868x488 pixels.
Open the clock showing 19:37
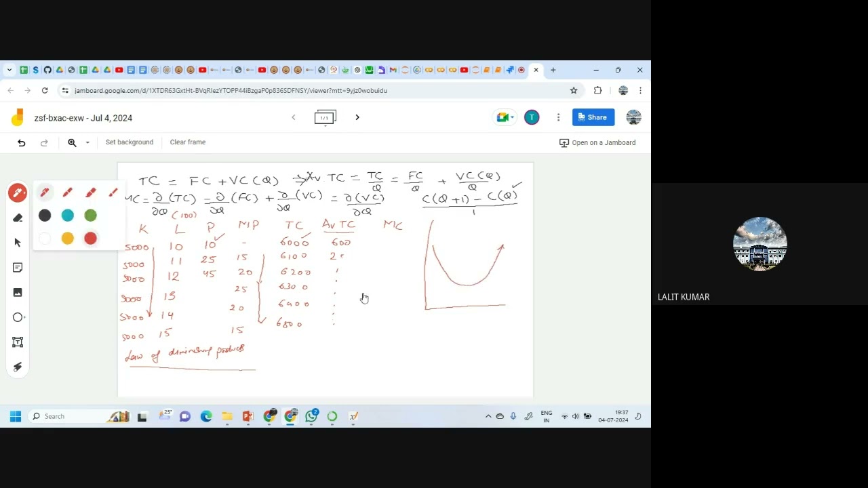[x=613, y=416]
